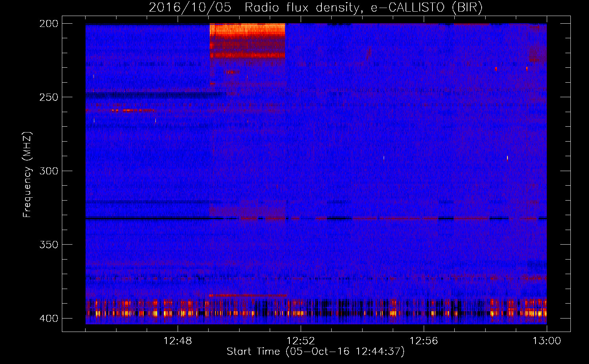Click the 12:56 time tick label
This screenshot has height=364, width=589.
click(424, 341)
